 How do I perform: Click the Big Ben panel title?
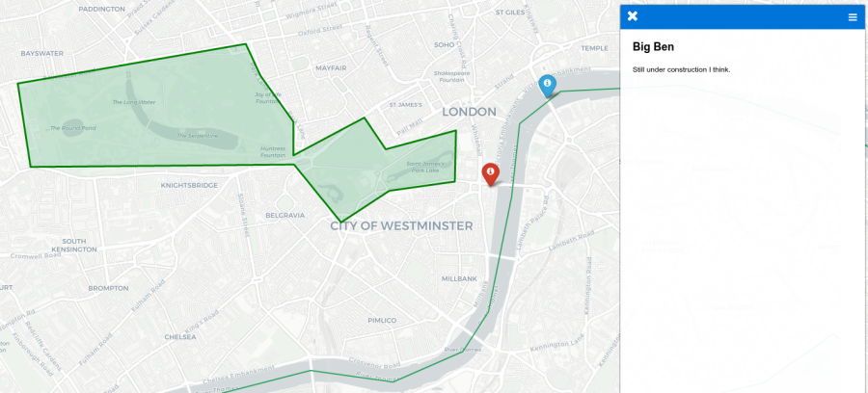(653, 47)
